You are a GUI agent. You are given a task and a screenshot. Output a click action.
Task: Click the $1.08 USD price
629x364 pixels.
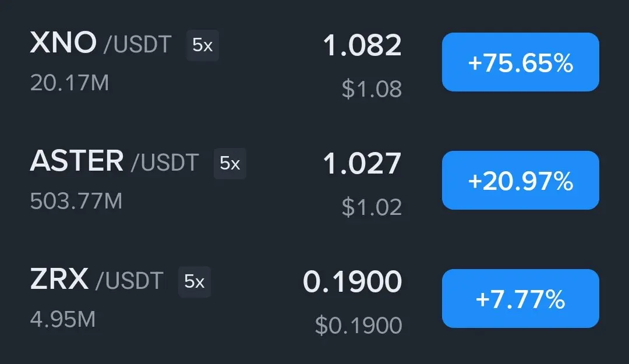[372, 89]
